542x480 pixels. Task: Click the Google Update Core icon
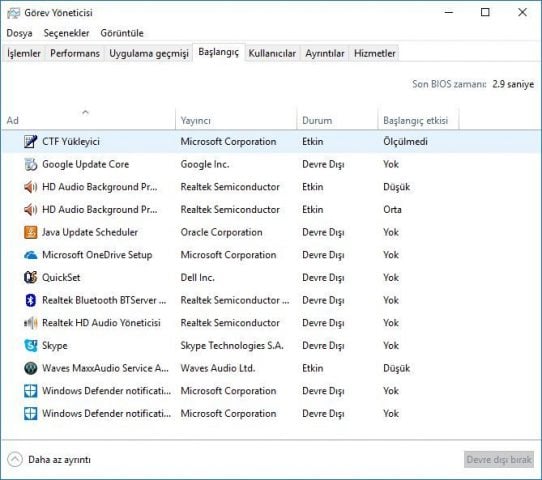click(30, 164)
